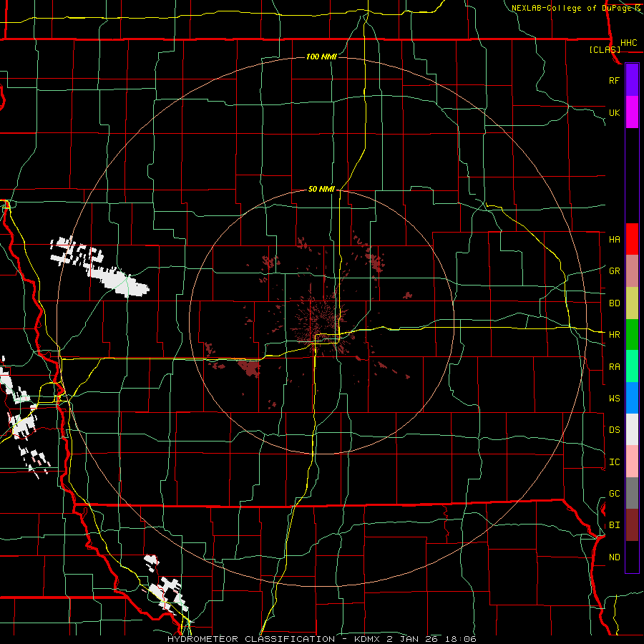Select the yellow BD legend swatch

(x=632, y=303)
